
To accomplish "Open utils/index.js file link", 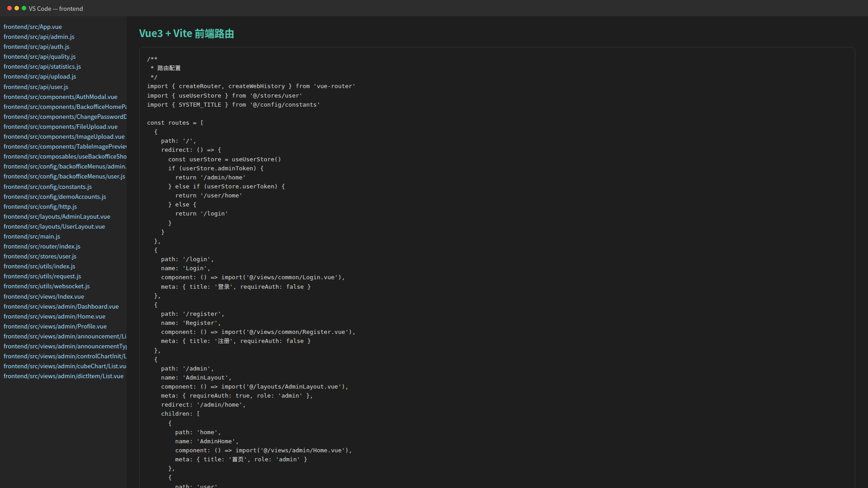I will point(40,266).
